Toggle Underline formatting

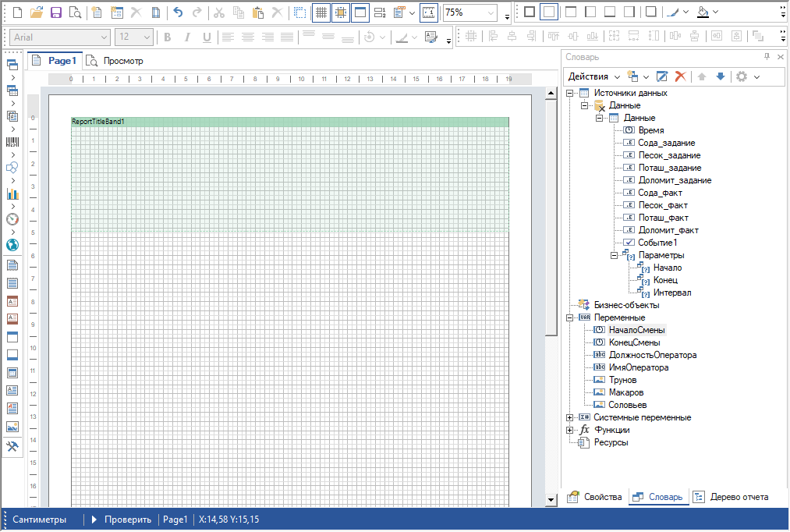(207, 37)
